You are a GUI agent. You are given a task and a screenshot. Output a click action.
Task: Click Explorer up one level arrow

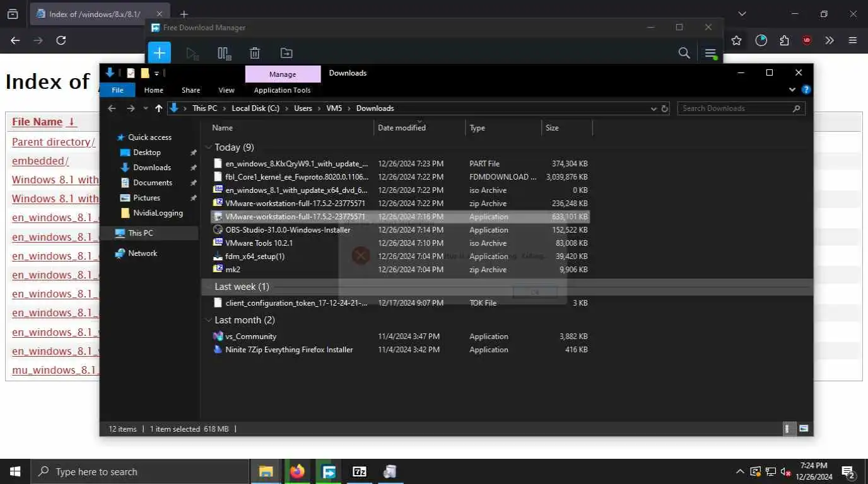tap(158, 108)
